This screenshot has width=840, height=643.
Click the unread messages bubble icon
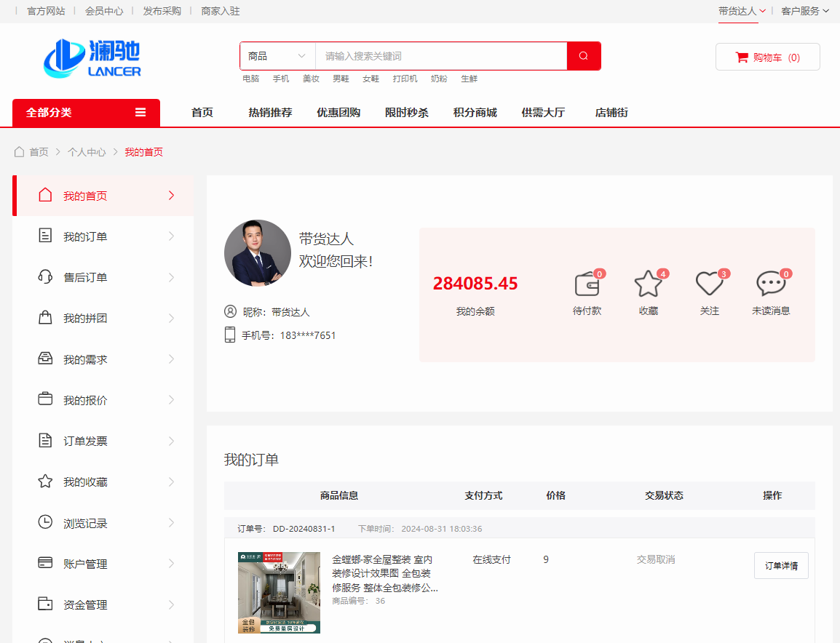click(770, 284)
